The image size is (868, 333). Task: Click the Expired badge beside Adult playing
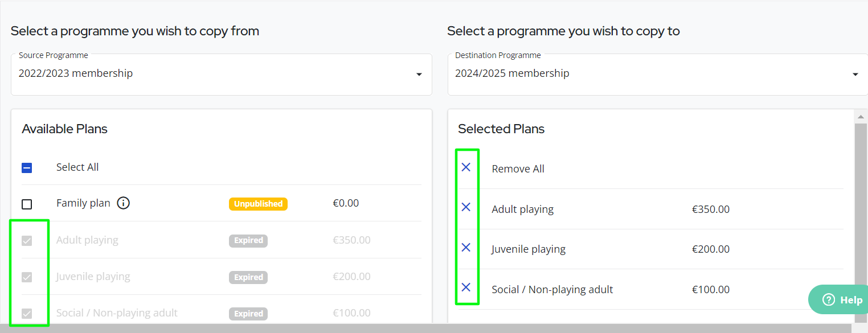248,241
